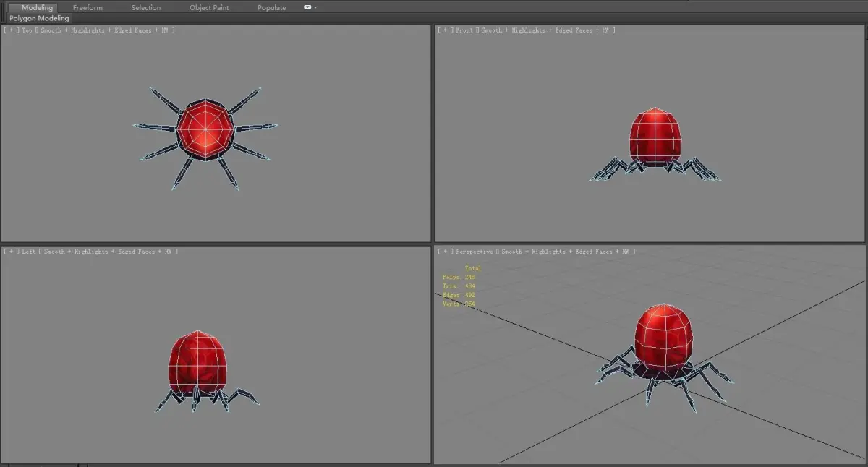Click the Polys count statistic

tap(459, 277)
